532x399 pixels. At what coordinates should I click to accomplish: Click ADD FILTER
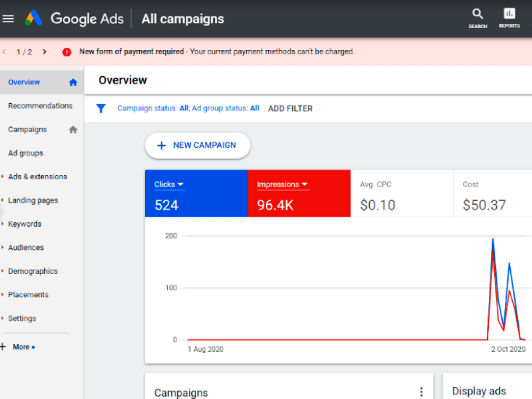[290, 109]
